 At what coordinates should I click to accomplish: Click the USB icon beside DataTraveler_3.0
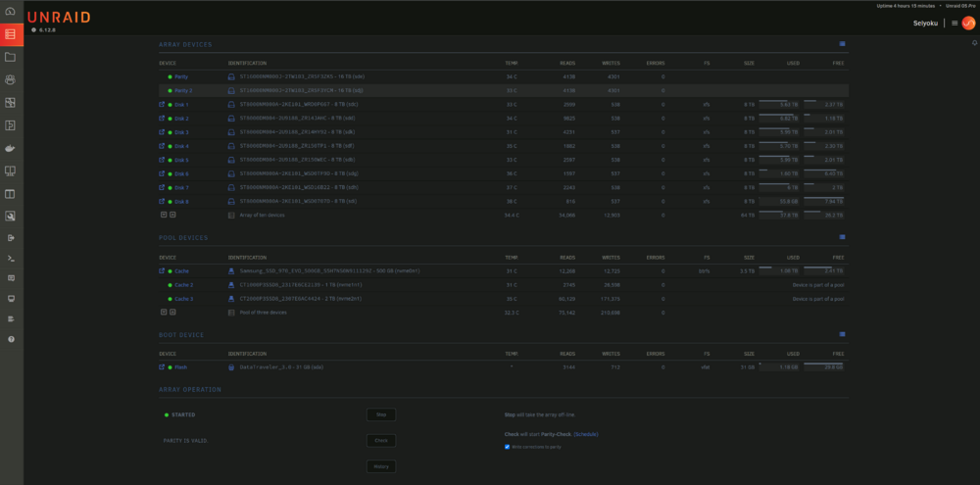click(x=231, y=366)
